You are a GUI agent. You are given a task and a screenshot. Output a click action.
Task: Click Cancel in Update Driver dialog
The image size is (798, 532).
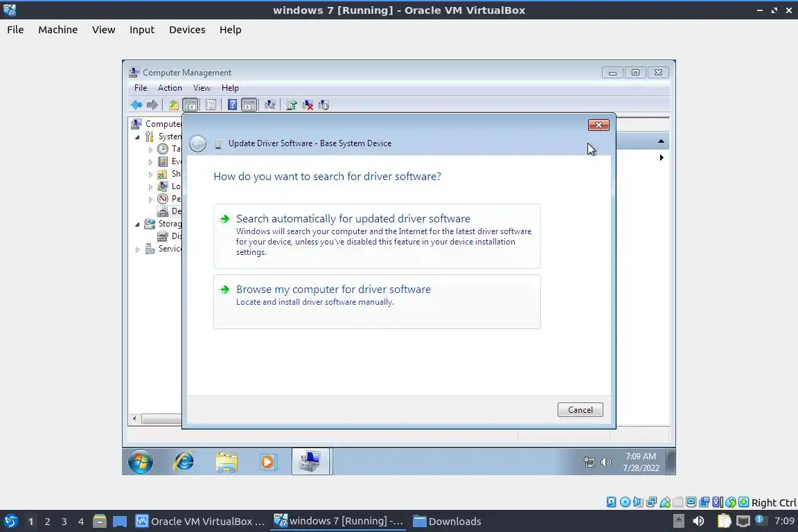[580, 410]
